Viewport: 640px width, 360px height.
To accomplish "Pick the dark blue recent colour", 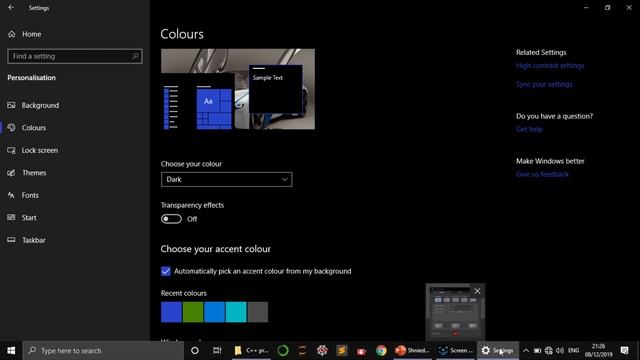I will pyautogui.click(x=171, y=312).
